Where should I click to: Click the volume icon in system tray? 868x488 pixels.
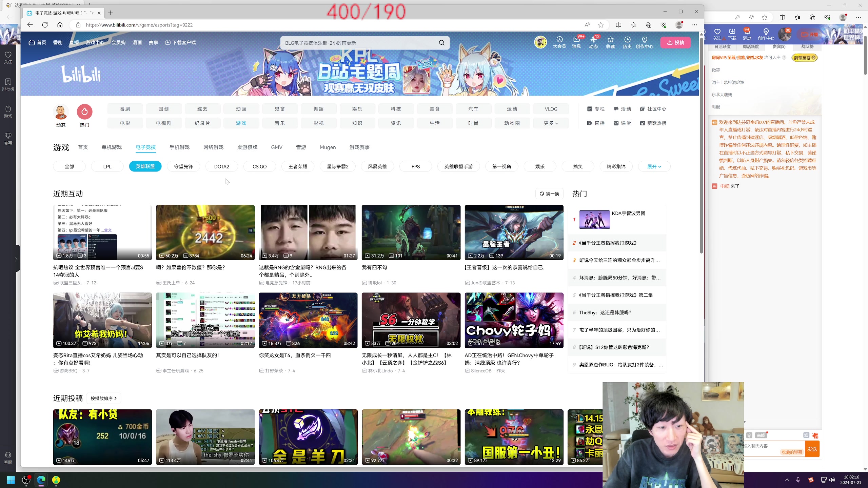[x=832, y=480]
